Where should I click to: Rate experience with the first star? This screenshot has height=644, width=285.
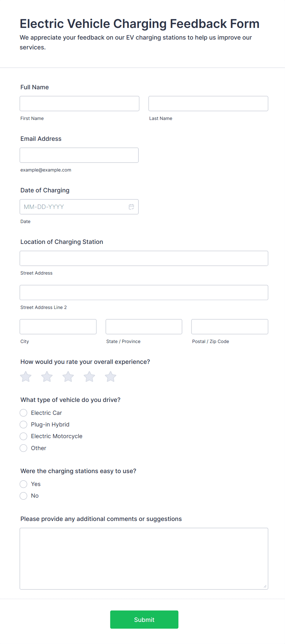pyautogui.click(x=26, y=376)
